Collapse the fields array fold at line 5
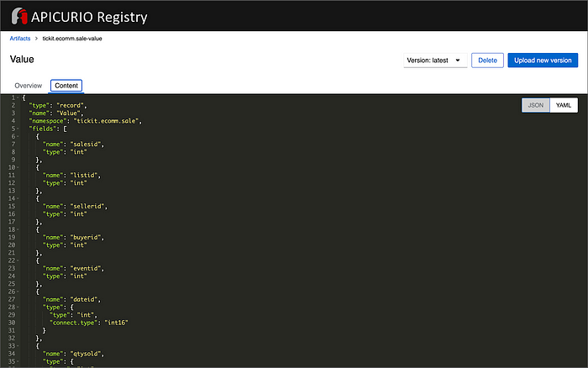The width and height of the screenshot is (588, 368). (x=18, y=129)
